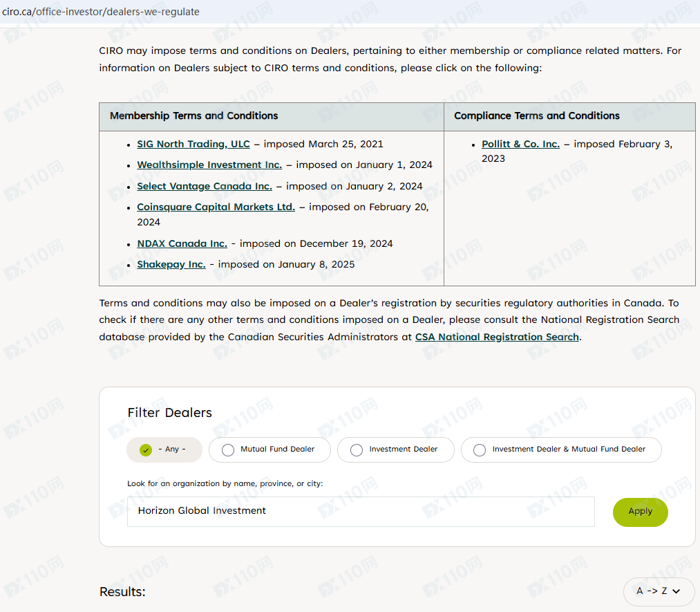Viewport: 700px width, 612px height.
Task: Open the CSA National Registration Search link
Action: [497, 337]
